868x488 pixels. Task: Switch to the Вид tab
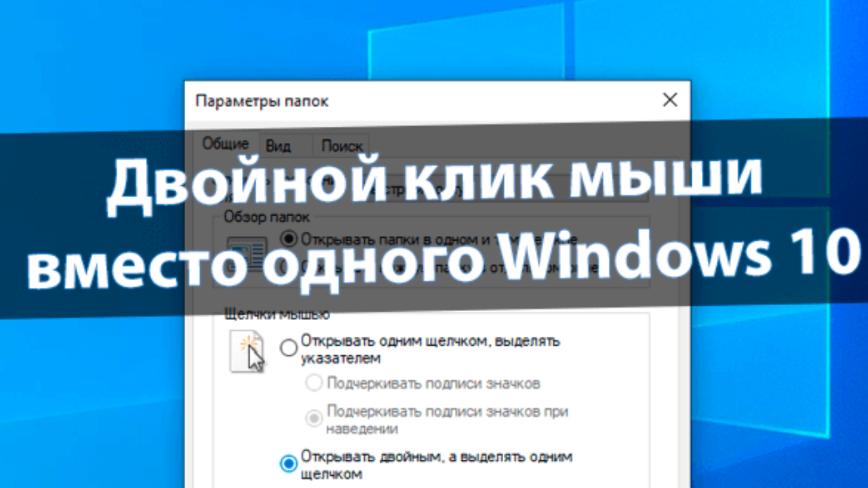278,146
